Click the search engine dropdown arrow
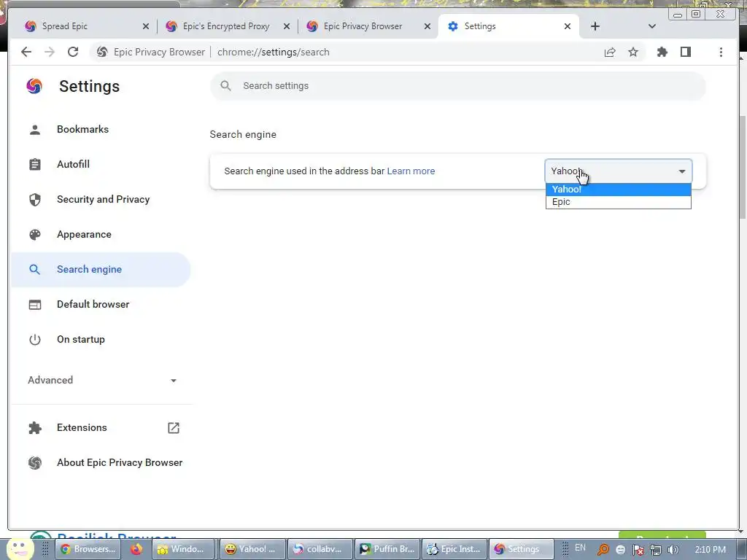This screenshot has height=560, width=747. pos(682,171)
